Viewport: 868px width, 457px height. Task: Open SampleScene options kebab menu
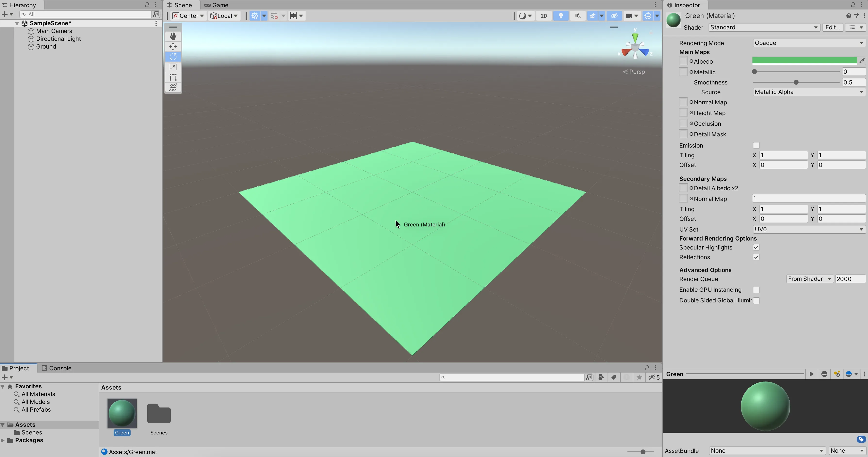pos(156,23)
